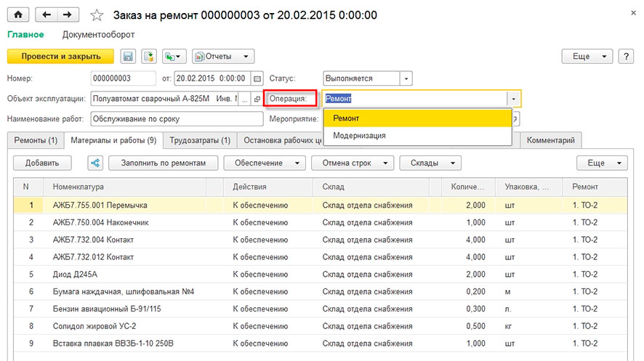Open the Отчеты reports menu
The width and height of the screenshot is (644, 361).
click(223, 56)
